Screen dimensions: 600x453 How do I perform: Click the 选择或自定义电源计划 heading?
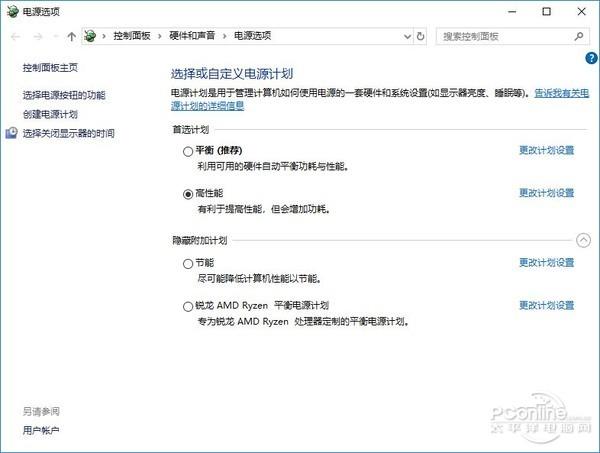(x=232, y=74)
